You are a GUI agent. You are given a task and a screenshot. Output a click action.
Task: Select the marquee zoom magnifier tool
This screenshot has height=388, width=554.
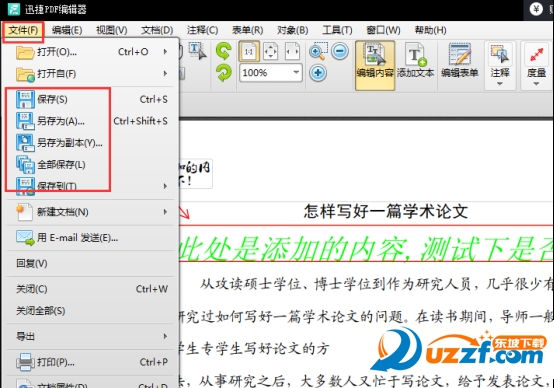[318, 52]
